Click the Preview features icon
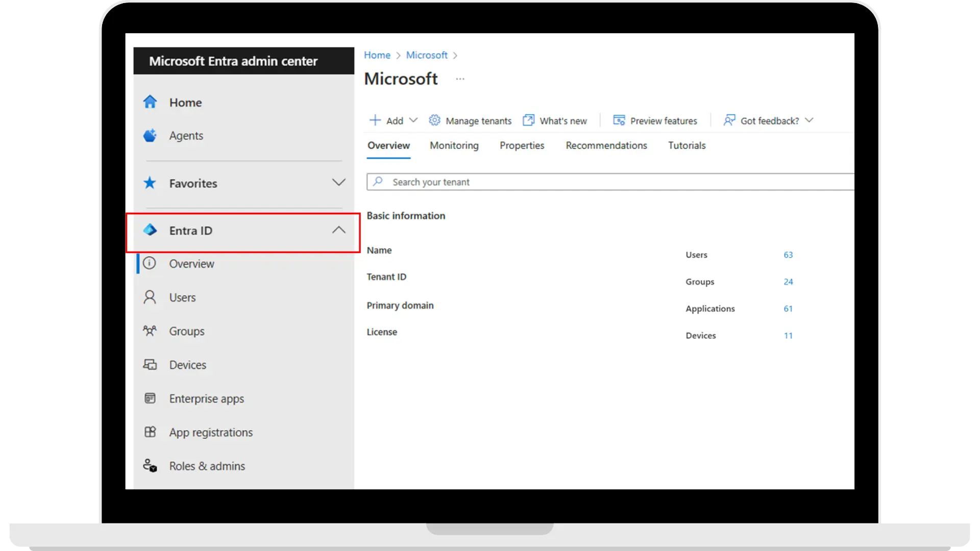Viewport: 980px width, 551px height. click(x=619, y=120)
